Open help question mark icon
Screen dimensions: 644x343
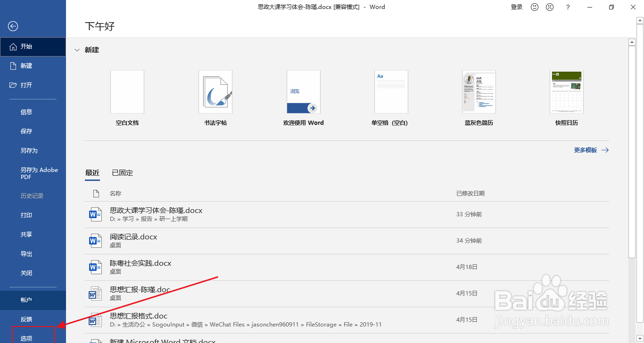tap(568, 7)
